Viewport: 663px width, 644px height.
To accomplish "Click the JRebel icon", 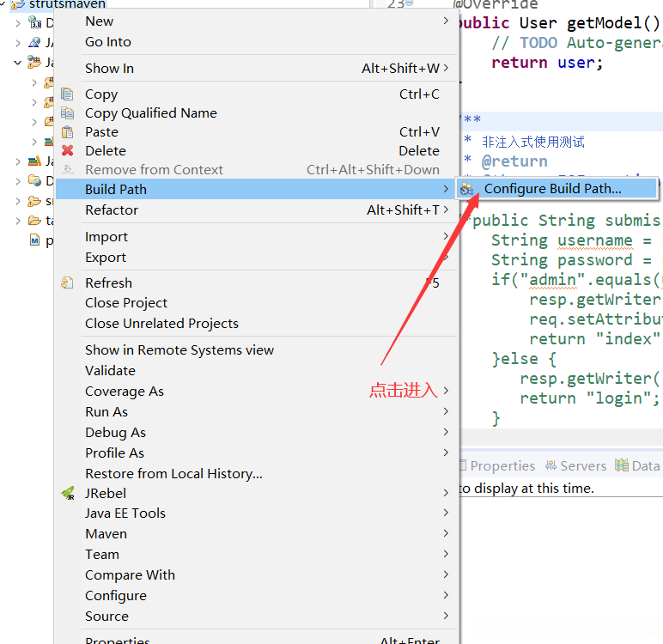I will (x=68, y=493).
